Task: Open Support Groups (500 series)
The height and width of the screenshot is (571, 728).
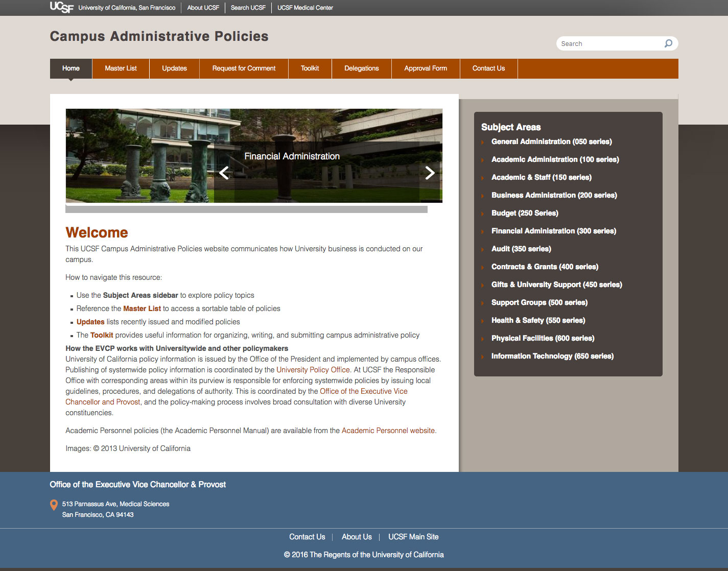Action: (x=539, y=302)
